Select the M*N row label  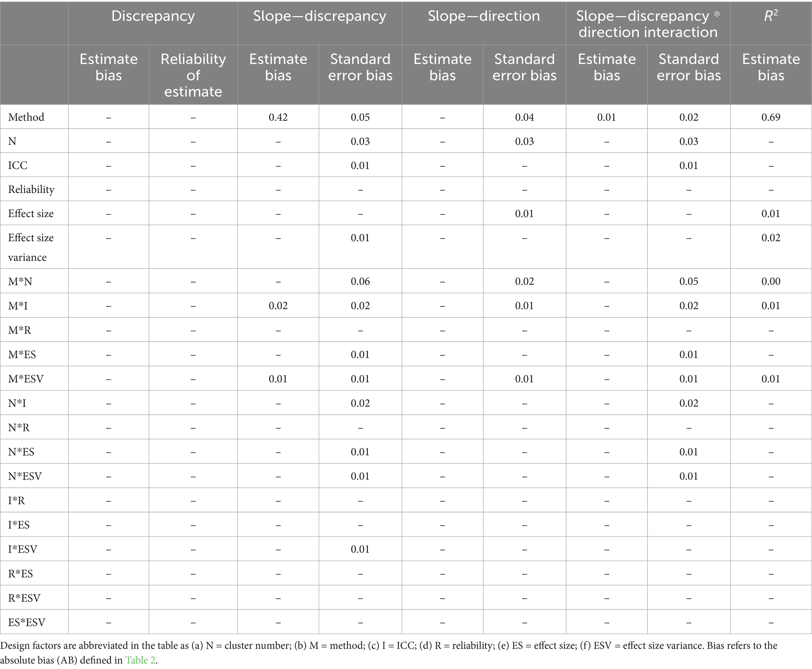click(20, 281)
